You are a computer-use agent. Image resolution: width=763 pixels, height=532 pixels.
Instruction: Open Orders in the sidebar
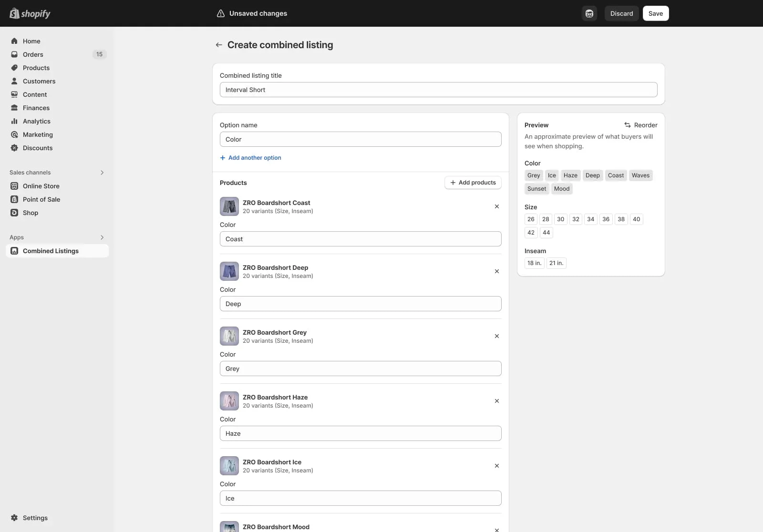click(57, 54)
